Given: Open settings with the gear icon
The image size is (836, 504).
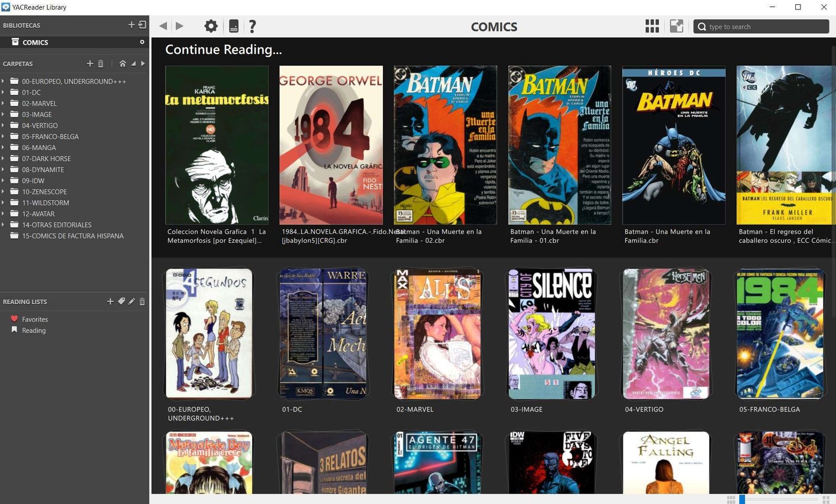Looking at the screenshot, I should tap(211, 26).
